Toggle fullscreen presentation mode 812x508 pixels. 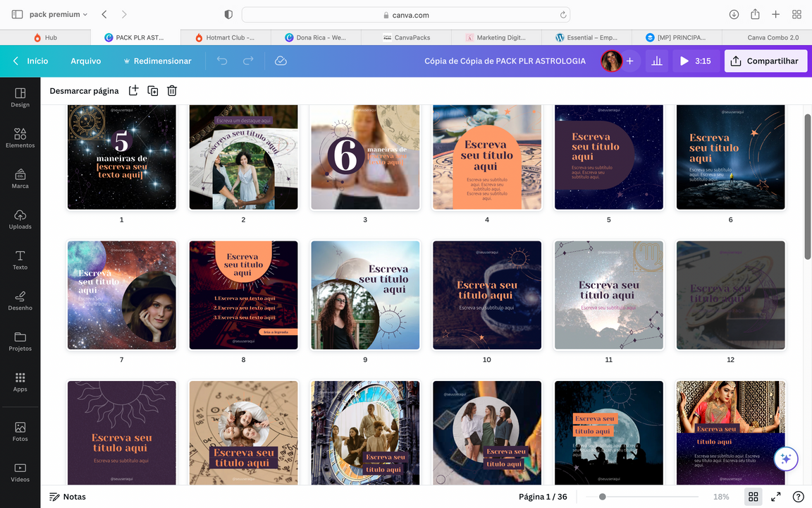(x=775, y=497)
